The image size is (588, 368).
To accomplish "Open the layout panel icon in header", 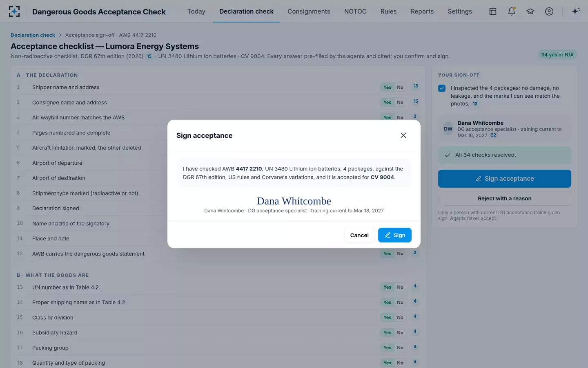I will [x=493, y=11].
